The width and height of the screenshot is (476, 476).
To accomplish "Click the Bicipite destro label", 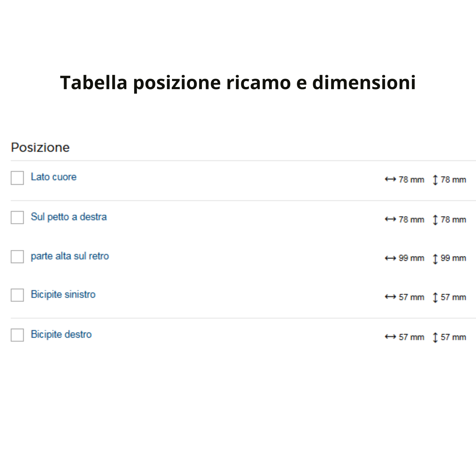I will click(x=61, y=335).
